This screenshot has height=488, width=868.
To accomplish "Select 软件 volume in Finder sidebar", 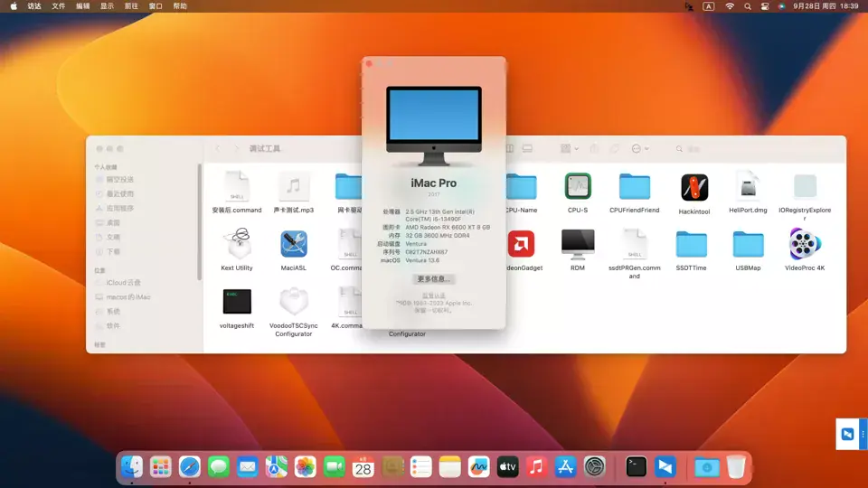I will pos(113,325).
